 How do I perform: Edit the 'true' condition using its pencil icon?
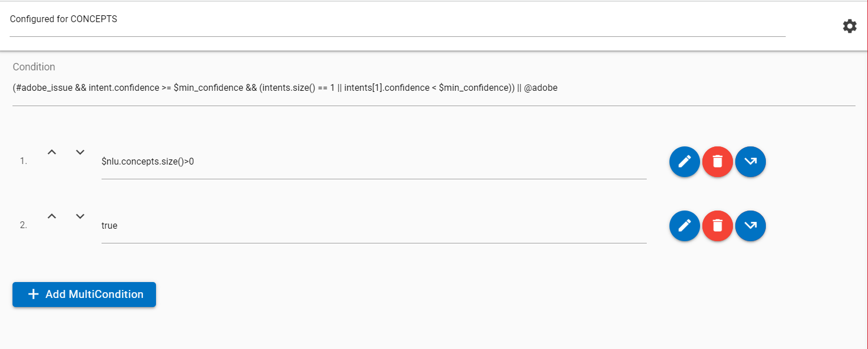pos(684,226)
